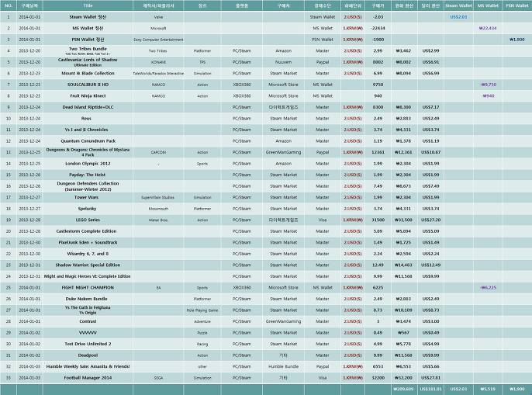Click the 'US$27.20' dollar value cell
Viewport: 532px width, 395px height.
tap(431, 220)
